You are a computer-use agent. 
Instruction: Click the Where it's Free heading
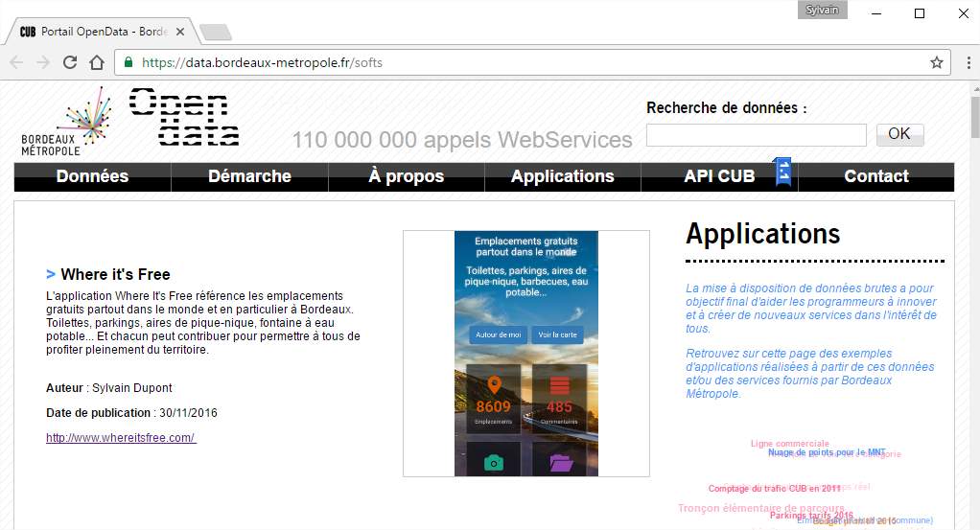(116, 274)
